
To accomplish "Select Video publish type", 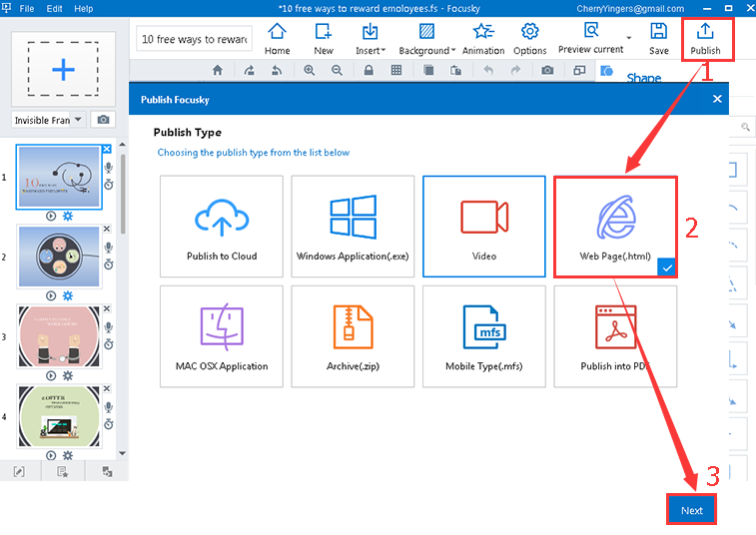I will [x=484, y=226].
